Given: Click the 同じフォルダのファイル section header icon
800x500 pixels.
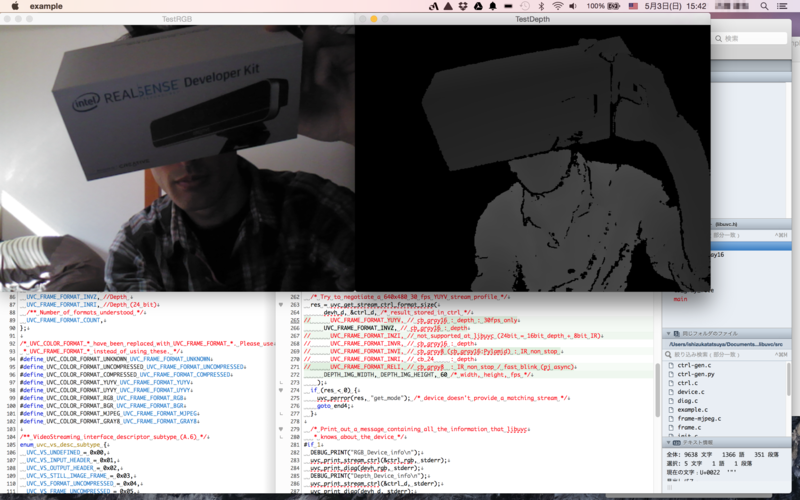Looking at the screenshot, I should point(676,333).
